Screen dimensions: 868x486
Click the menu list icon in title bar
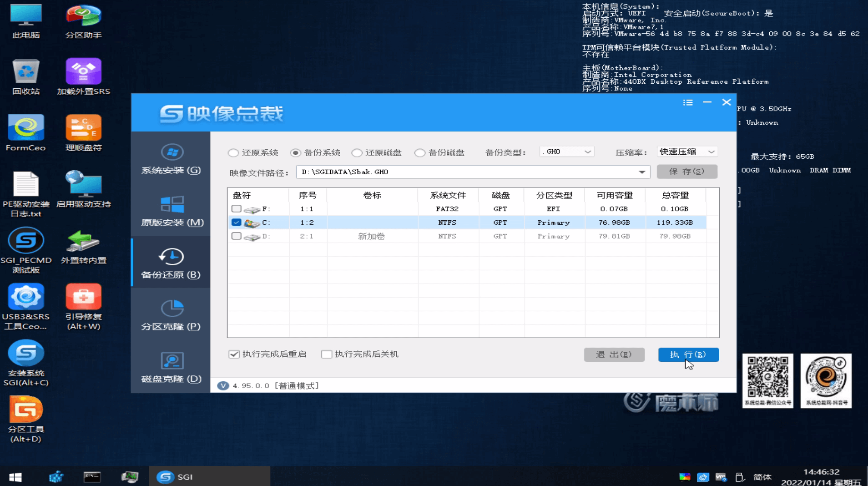687,103
